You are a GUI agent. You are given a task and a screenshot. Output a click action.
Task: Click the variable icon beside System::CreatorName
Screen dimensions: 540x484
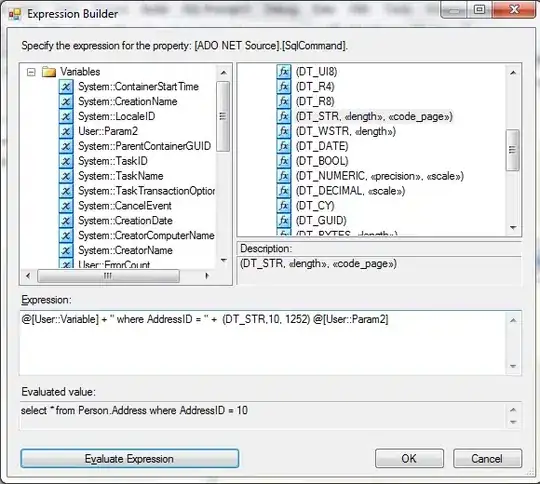coord(66,250)
